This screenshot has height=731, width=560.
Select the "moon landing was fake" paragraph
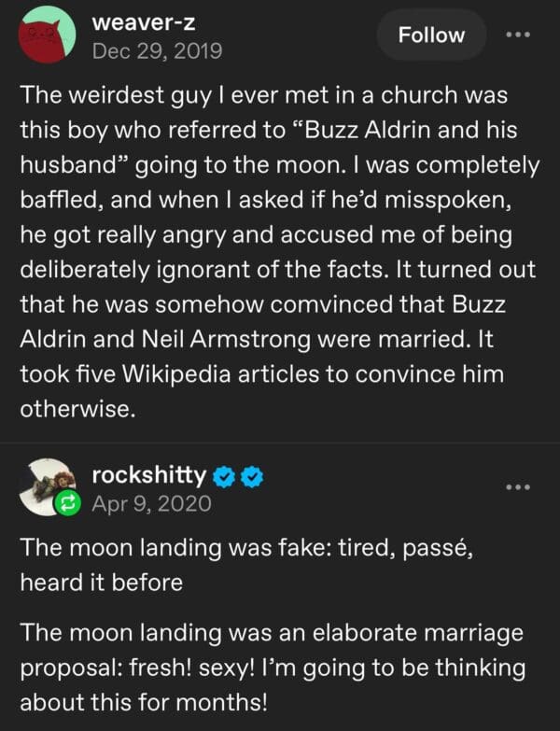point(247,565)
